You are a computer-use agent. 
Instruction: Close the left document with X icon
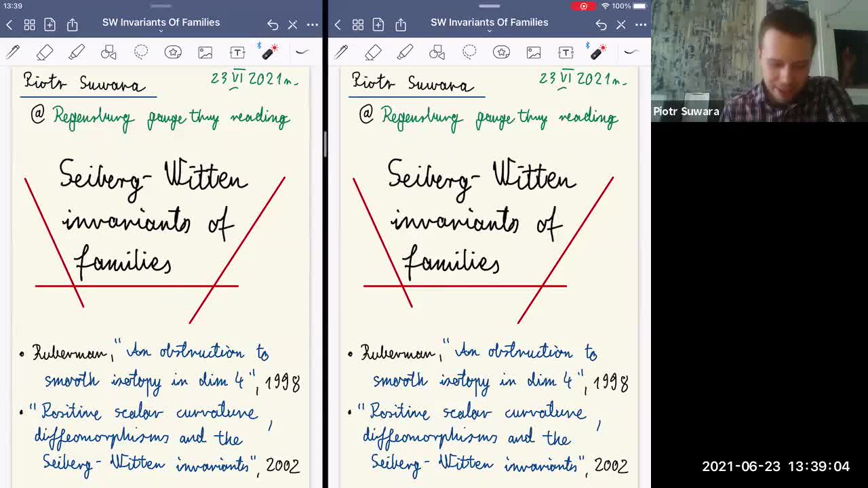click(x=292, y=25)
